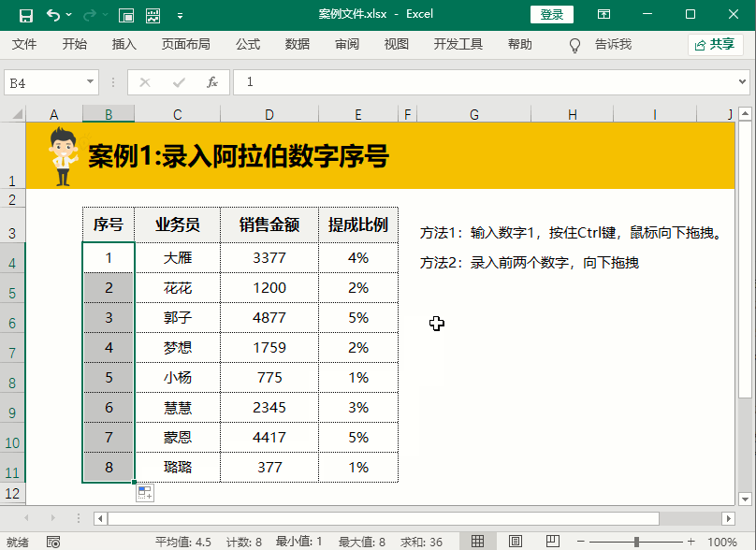Switch to Page Layout view
Viewport: 756px width, 550px height.
515,542
